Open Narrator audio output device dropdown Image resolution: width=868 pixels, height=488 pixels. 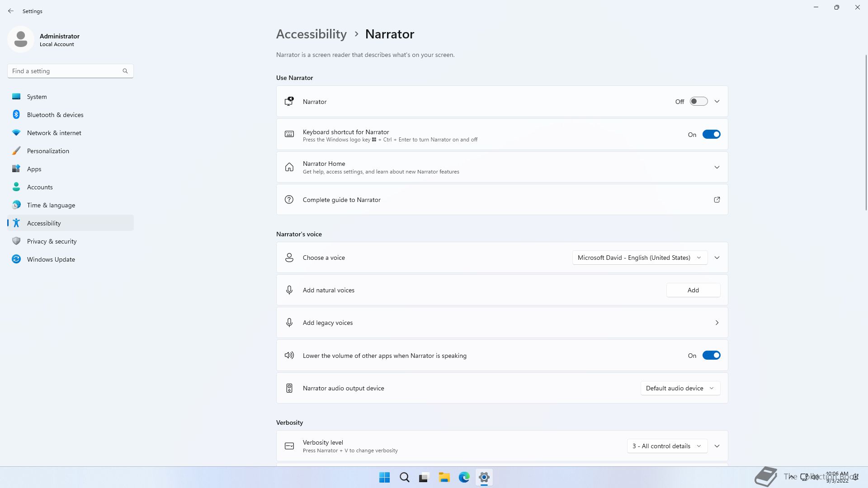(x=680, y=388)
